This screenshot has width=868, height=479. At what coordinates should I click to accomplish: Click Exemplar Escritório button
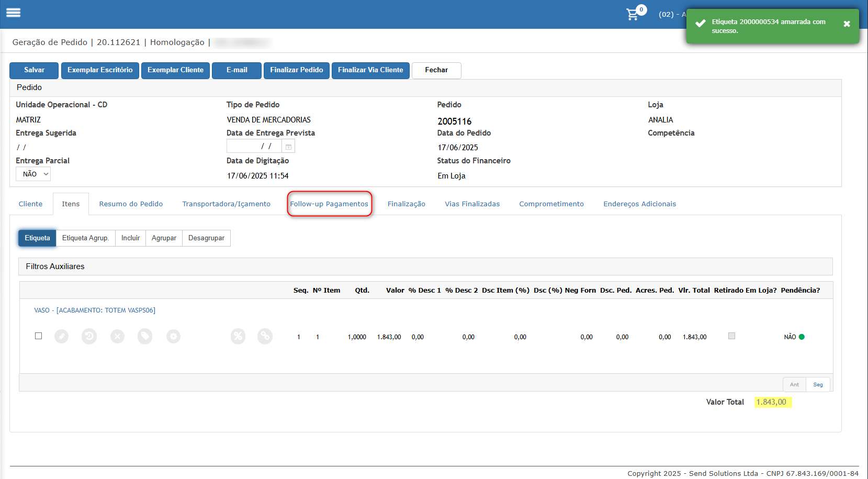pos(100,70)
